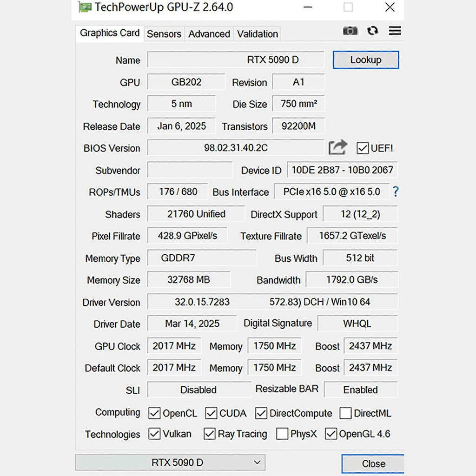Toggle the OpenCL checkbox
The image size is (476, 476).
(x=154, y=413)
